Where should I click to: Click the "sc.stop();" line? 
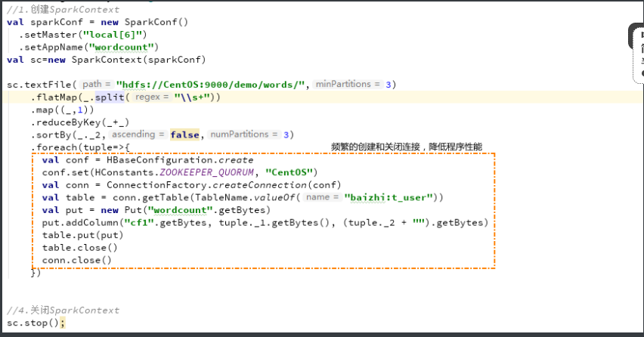(x=36, y=323)
